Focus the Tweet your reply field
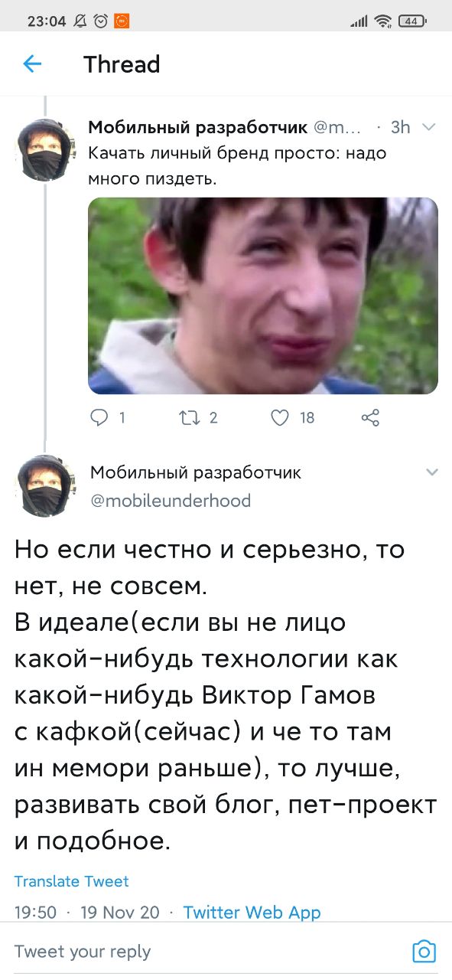 click(206, 952)
